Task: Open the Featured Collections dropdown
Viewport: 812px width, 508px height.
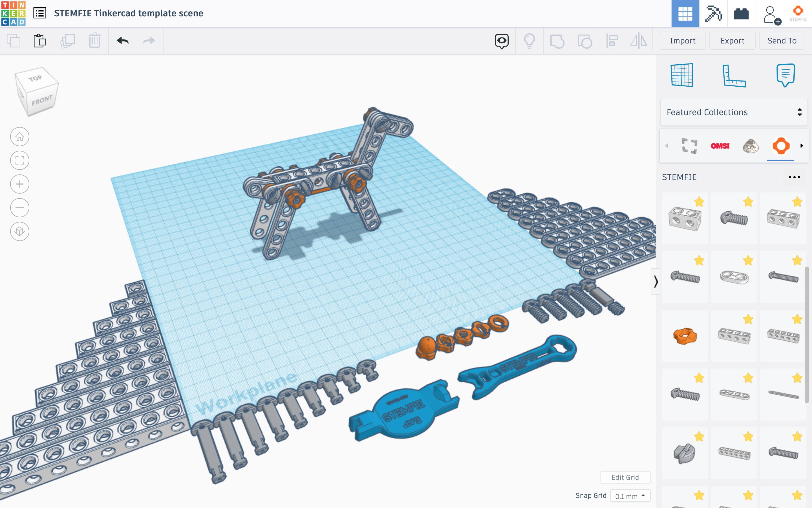Action: tap(734, 112)
